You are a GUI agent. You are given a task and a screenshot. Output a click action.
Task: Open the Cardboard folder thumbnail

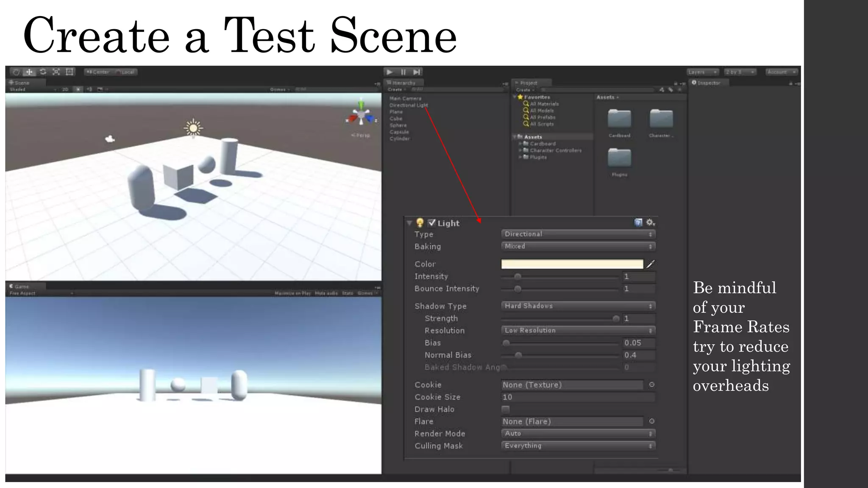(619, 118)
